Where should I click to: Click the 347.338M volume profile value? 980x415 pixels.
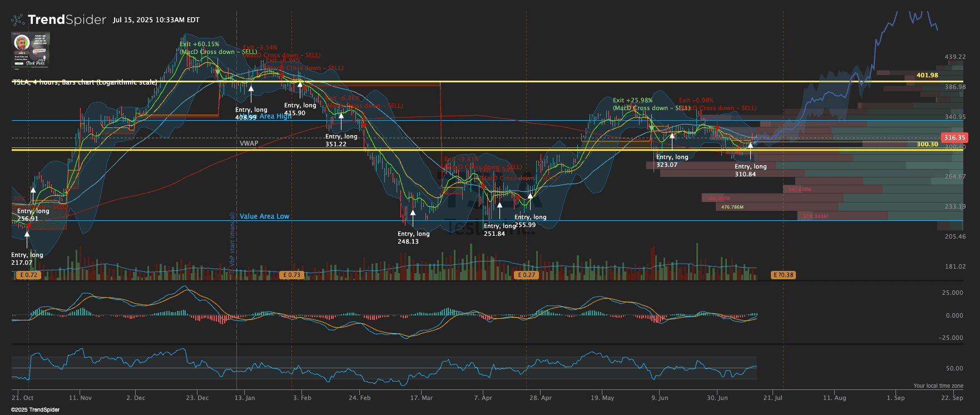799,190
